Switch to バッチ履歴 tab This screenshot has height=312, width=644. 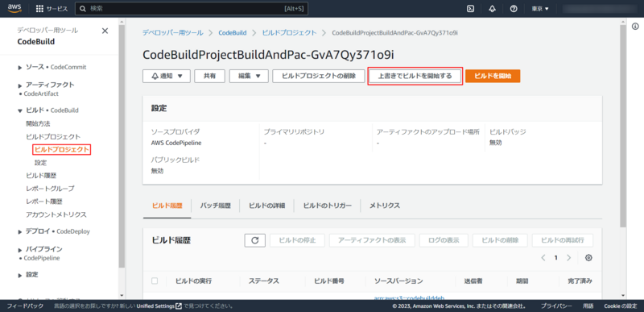(215, 206)
